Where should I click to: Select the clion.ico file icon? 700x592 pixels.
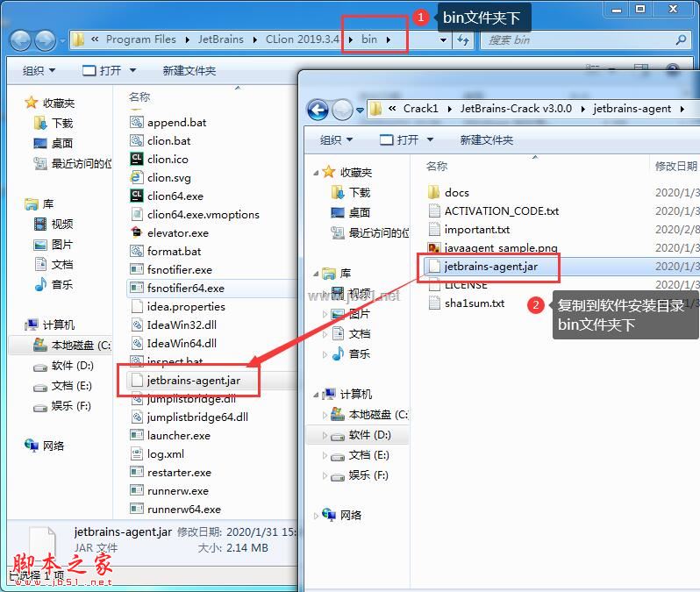[x=137, y=159]
